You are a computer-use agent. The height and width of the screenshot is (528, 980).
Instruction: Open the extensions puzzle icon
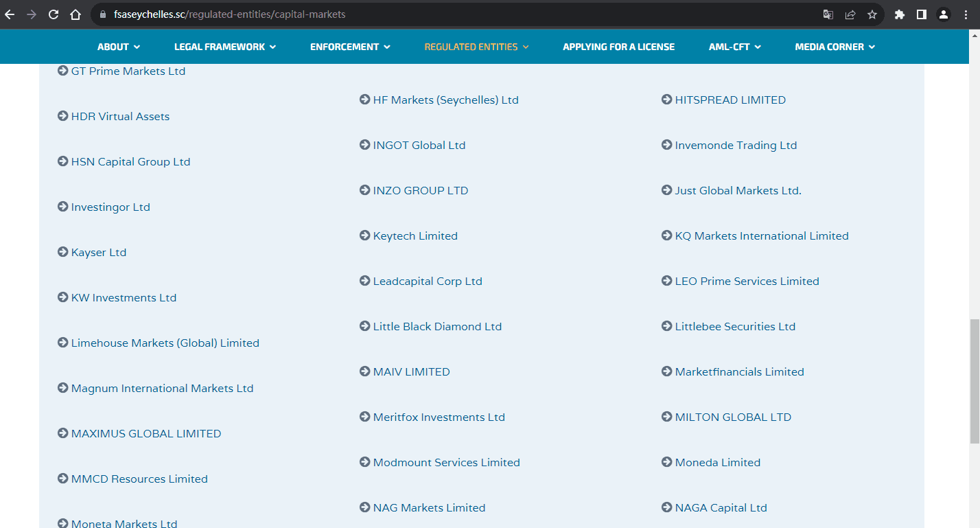tap(900, 14)
